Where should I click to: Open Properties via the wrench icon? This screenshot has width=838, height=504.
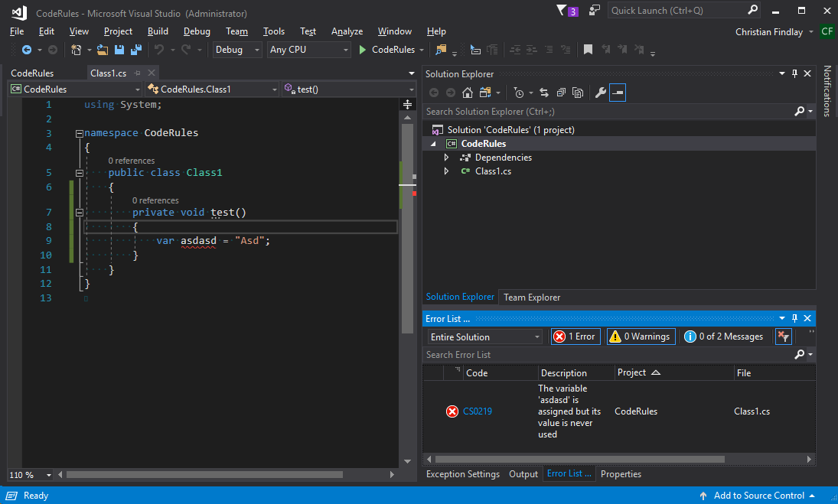point(602,92)
